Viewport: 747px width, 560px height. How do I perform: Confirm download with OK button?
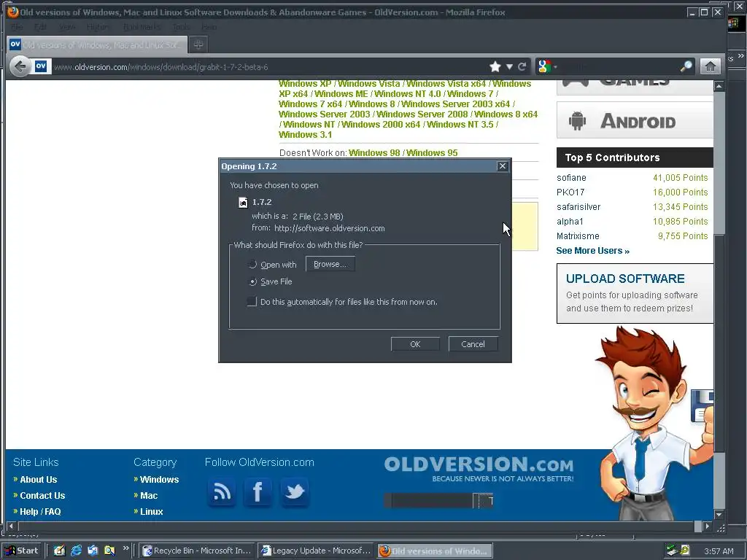[415, 344]
